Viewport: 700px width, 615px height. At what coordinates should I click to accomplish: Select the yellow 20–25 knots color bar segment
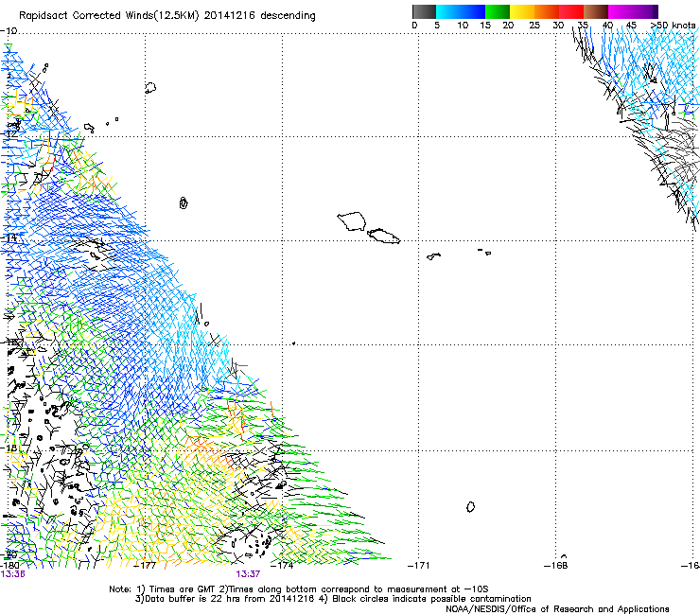click(x=522, y=11)
